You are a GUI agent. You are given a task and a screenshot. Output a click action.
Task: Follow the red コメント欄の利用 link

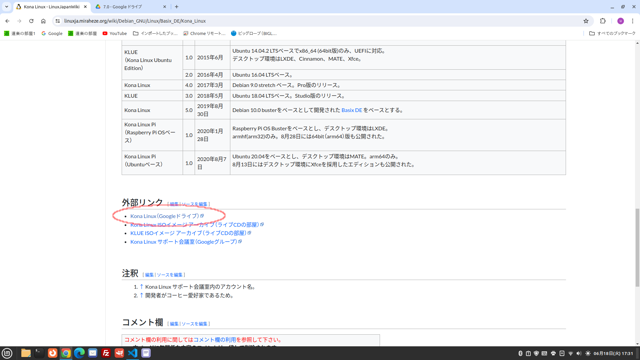tap(215, 340)
